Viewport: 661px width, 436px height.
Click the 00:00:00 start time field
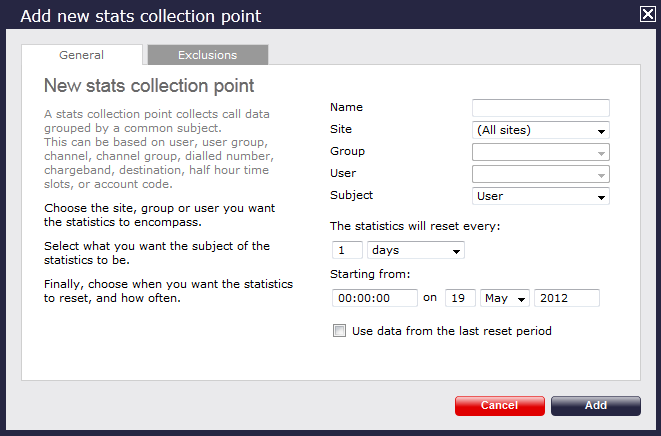coord(374,298)
